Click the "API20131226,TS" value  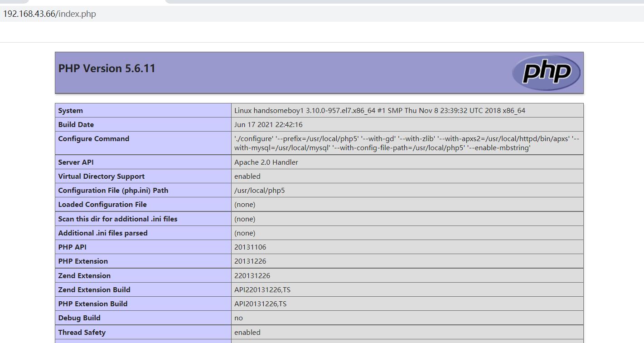(261, 304)
